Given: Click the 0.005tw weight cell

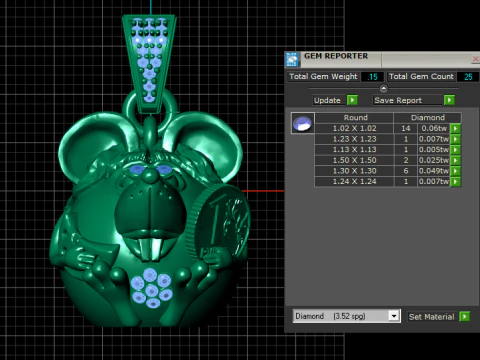Looking at the screenshot, I should (x=434, y=150).
